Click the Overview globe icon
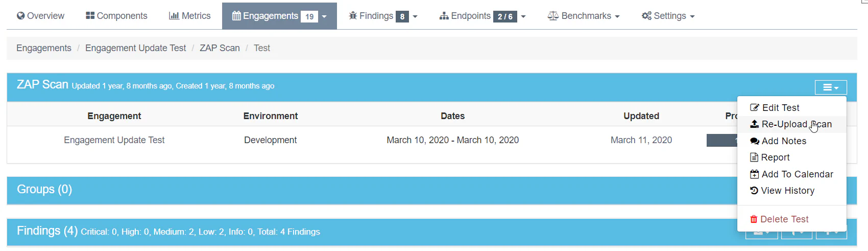 click(x=21, y=16)
